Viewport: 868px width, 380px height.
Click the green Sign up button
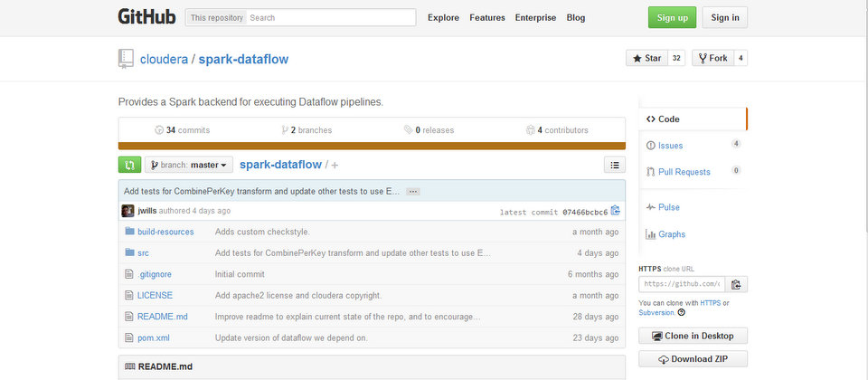click(x=672, y=17)
